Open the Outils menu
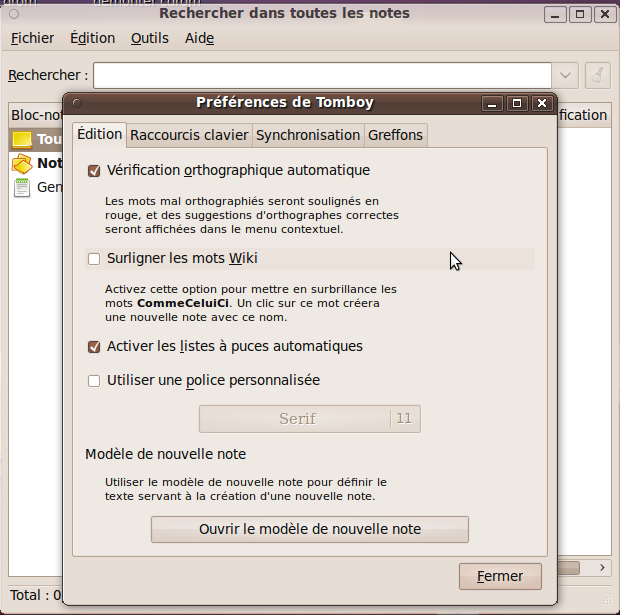Viewport: 620px width, 615px height. 150,39
